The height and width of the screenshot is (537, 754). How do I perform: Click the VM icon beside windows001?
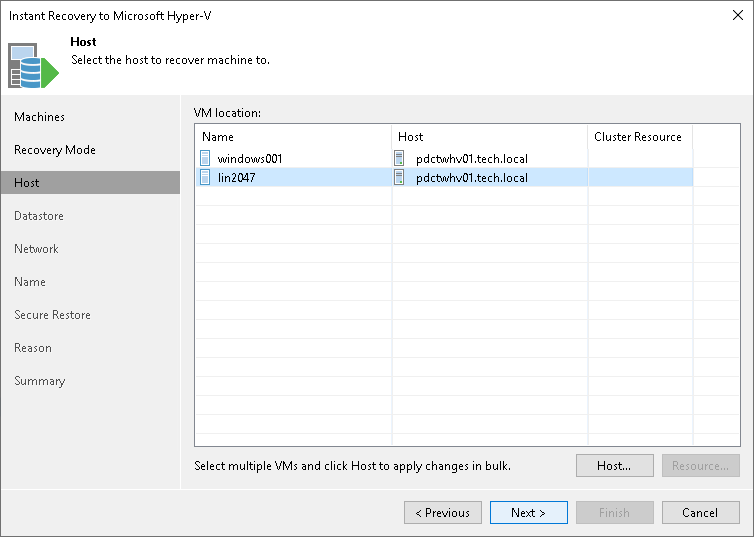pos(205,158)
